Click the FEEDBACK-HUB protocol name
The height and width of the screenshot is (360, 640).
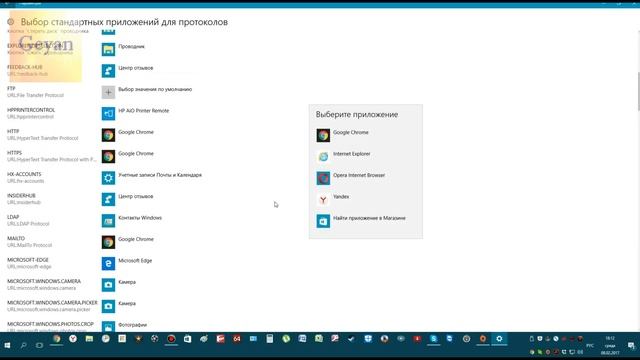coord(24,67)
